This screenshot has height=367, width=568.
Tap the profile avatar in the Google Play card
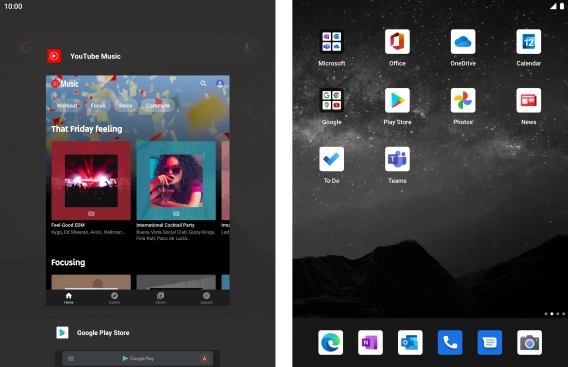tap(204, 359)
